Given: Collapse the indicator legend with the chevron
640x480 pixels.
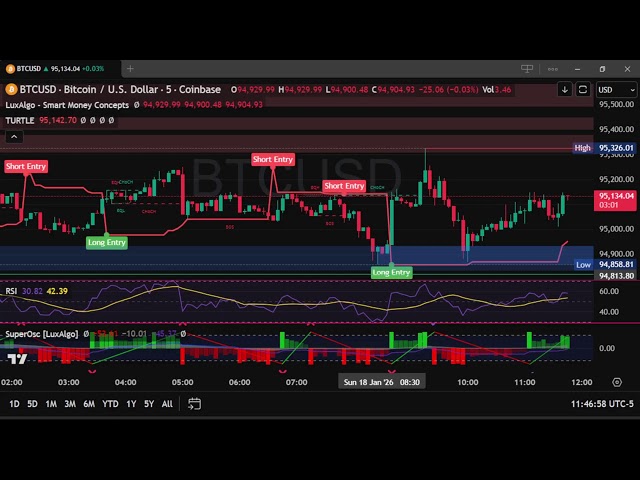Looking at the screenshot, I should (14, 137).
